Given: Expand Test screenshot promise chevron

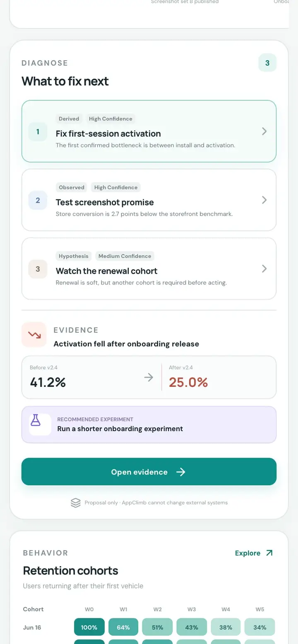Looking at the screenshot, I should (x=264, y=200).
